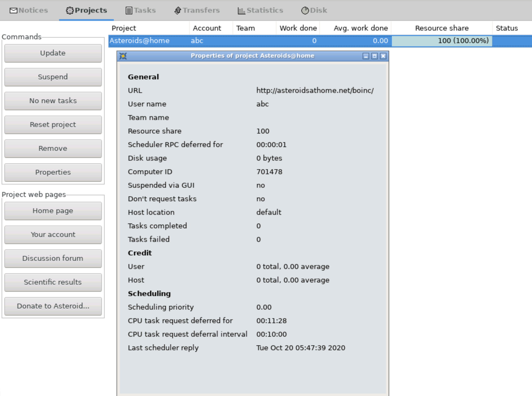Image resolution: width=532 pixels, height=396 pixels.
Task: Select the Asteroids@home project row
Action: point(320,41)
